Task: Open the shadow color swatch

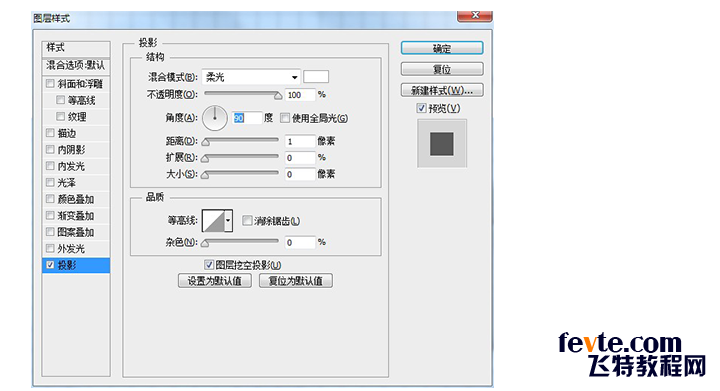Action: (x=316, y=77)
